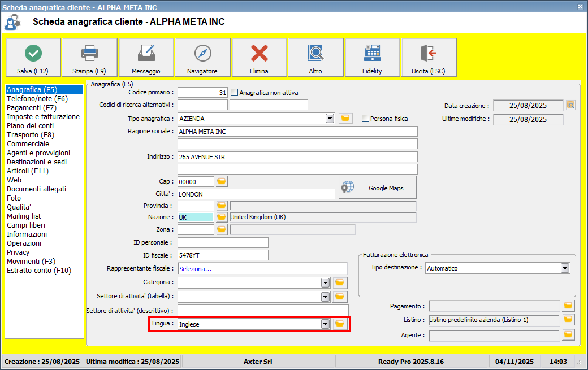The height and width of the screenshot is (370, 588).
Task: Launch the Navigatore compass icon
Action: [x=202, y=53]
